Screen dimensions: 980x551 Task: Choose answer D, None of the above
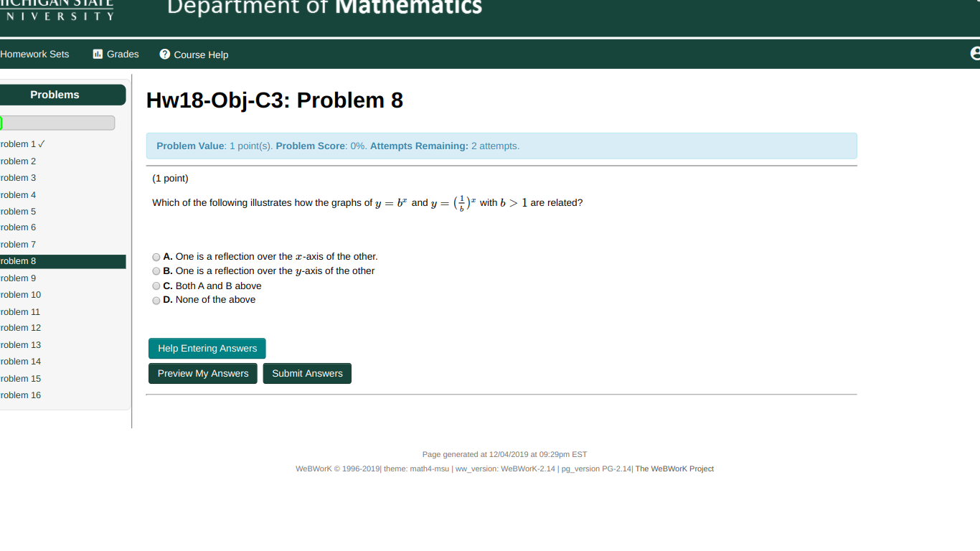point(156,301)
